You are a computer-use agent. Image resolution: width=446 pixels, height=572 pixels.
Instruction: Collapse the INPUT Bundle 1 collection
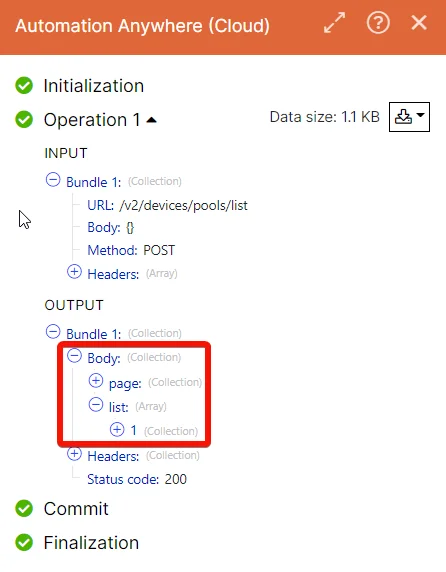point(53,180)
